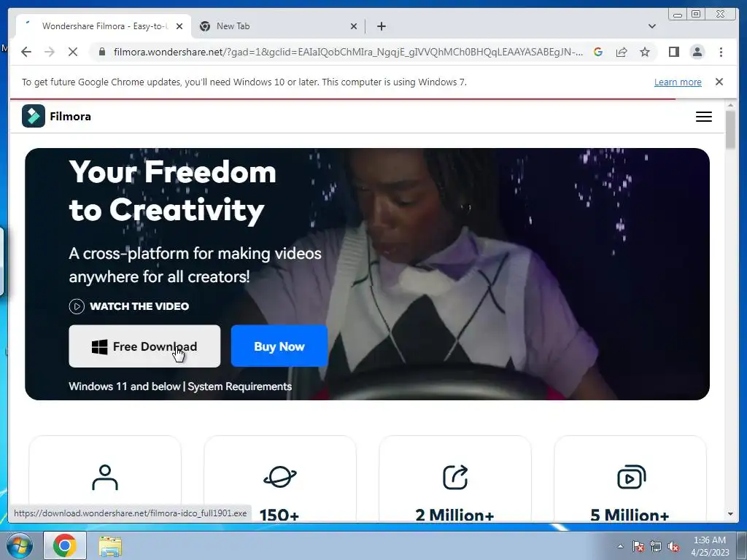Share this page using the share icon

pos(622,52)
